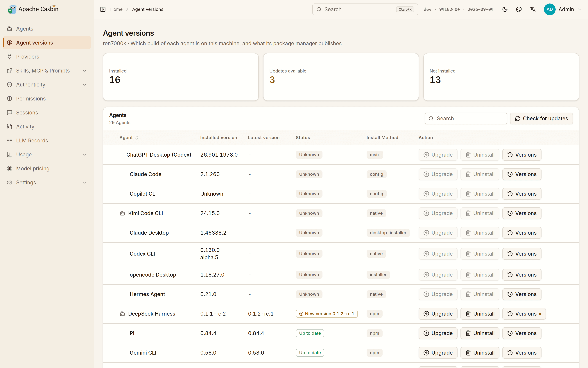Open Versions for Codex CLI

522,254
